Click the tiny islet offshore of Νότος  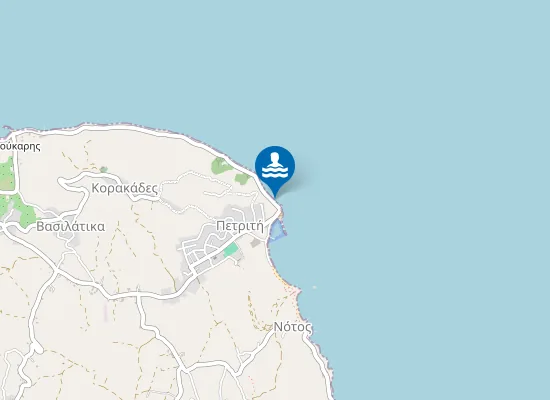tap(314, 287)
